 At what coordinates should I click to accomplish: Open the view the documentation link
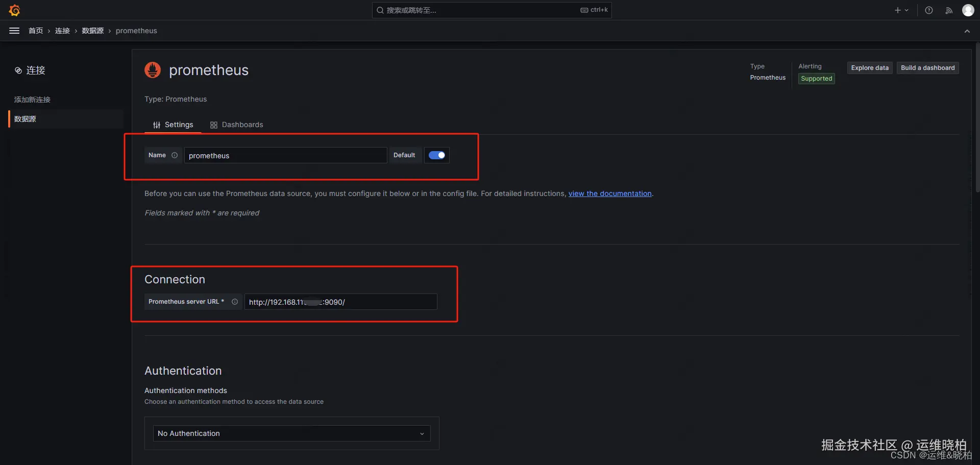click(x=610, y=193)
